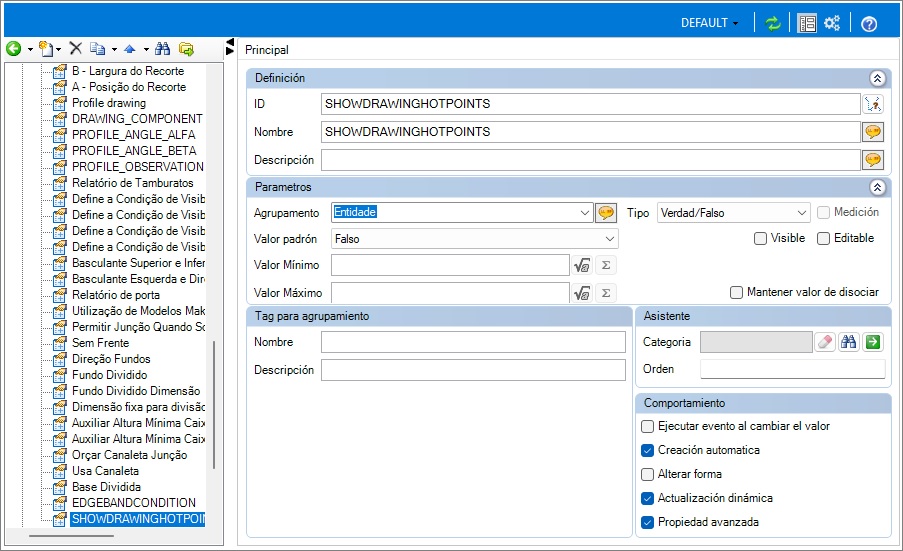Open the Tipo Verdad/Falso dropdown
This screenshot has height=551, width=903.
point(802,213)
